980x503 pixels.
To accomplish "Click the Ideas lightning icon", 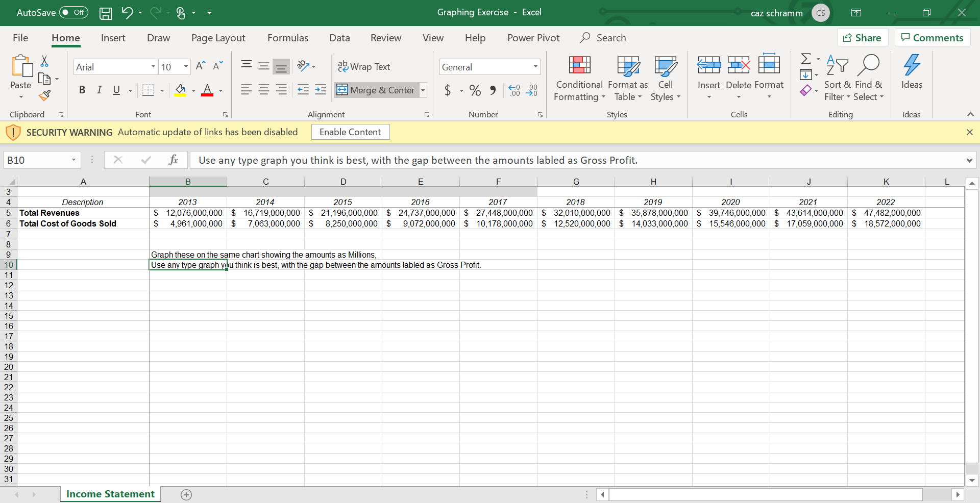I will click(912, 66).
